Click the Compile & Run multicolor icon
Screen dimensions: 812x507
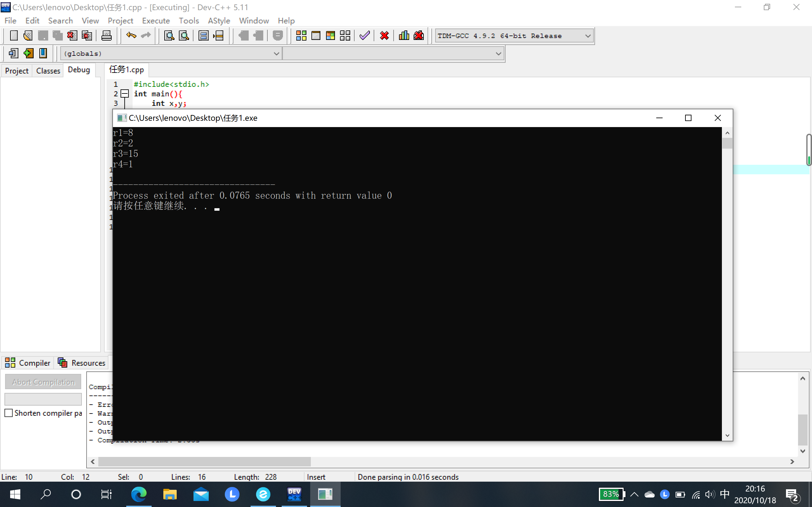pyautogui.click(x=330, y=35)
